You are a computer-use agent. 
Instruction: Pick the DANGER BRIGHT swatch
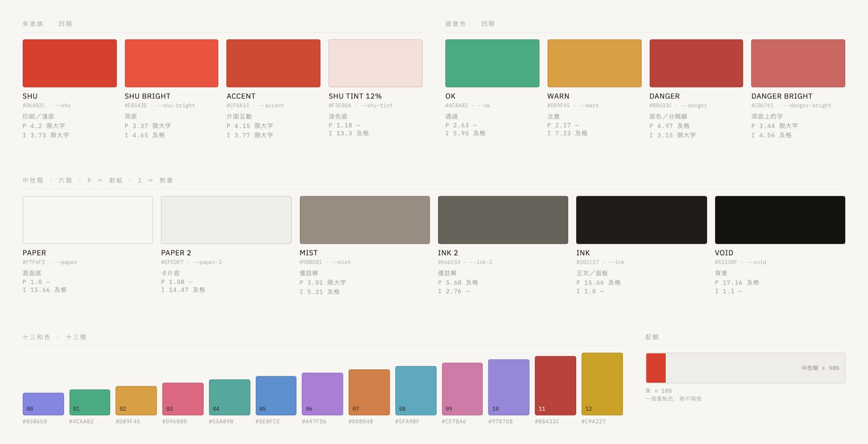click(798, 63)
